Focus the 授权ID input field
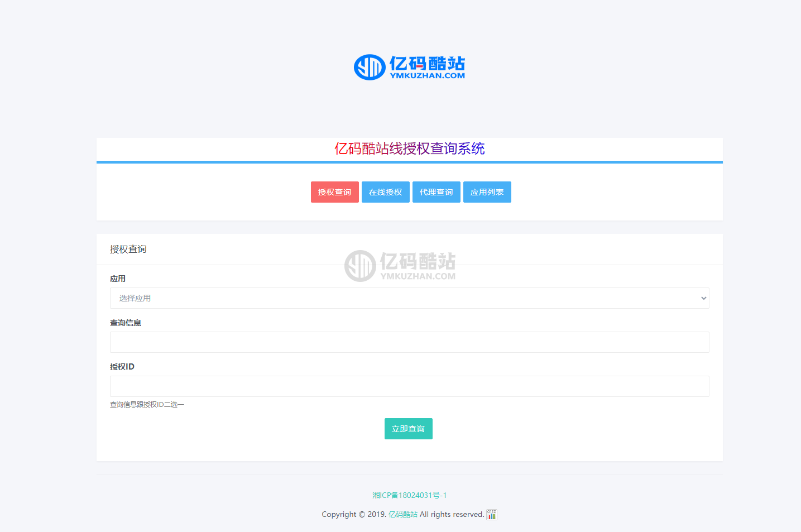Image resolution: width=801 pixels, height=532 pixels. point(409,386)
